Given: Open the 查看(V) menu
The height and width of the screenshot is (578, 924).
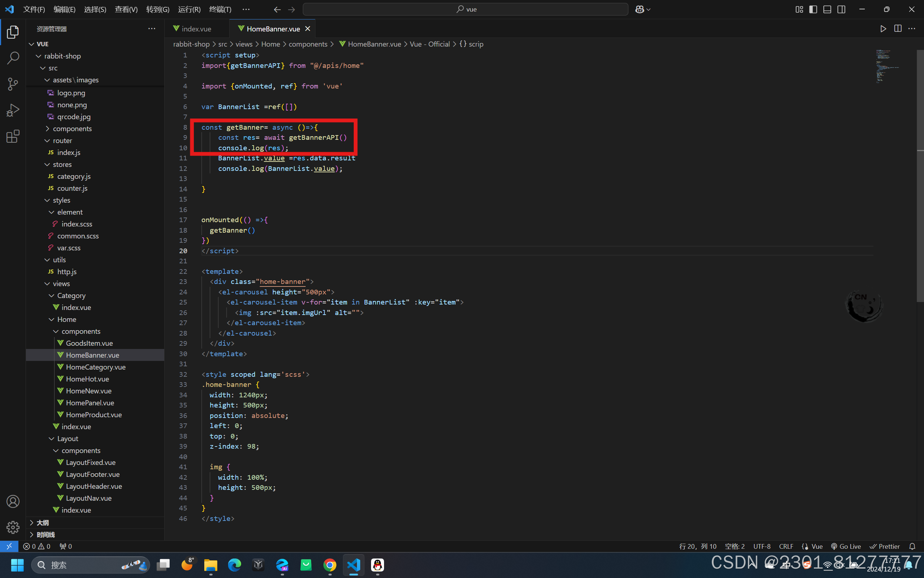Looking at the screenshot, I should pyautogui.click(x=126, y=9).
